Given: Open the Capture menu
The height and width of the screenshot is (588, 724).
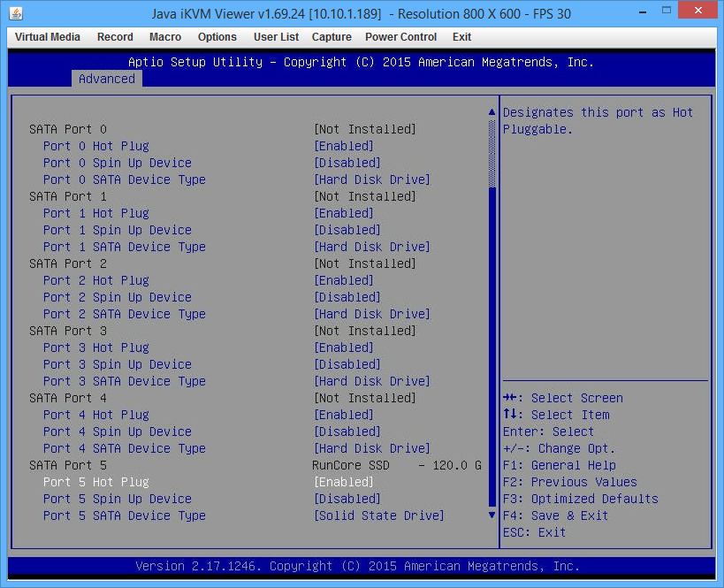Looking at the screenshot, I should tap(332, 37).
